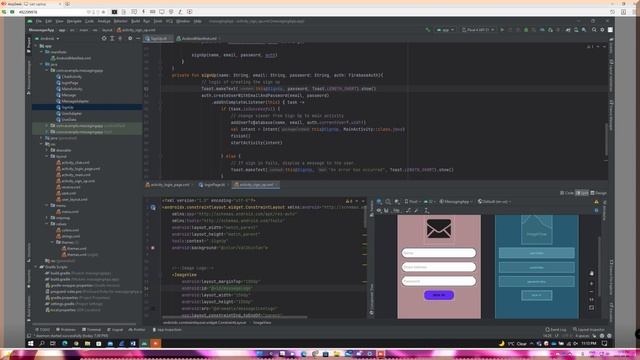The image size is (640, 360).
Task: Open the MessagingApp theme dropdown
Action: (x=455, y=202)
